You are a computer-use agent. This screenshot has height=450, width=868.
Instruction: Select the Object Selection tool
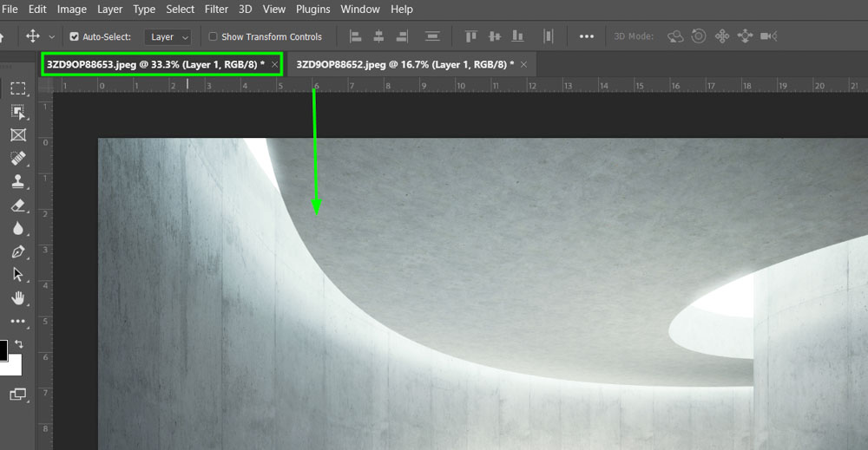coord(18,112)
